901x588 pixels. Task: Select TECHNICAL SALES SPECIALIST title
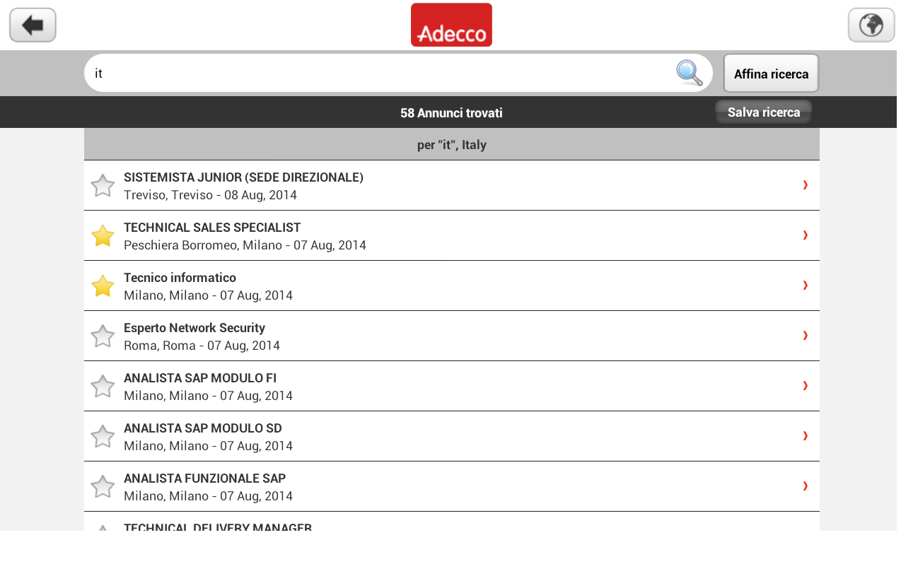[x=212, y=228]
